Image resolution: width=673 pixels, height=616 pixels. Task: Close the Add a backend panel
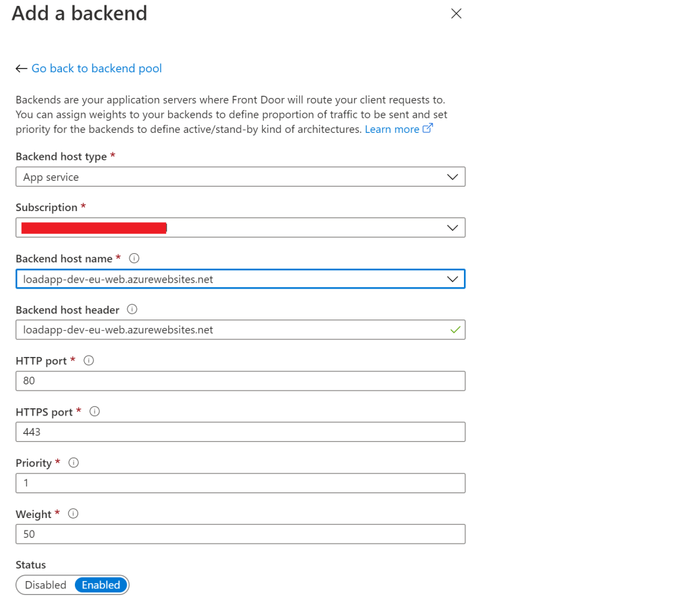click(x=456, y=14)
